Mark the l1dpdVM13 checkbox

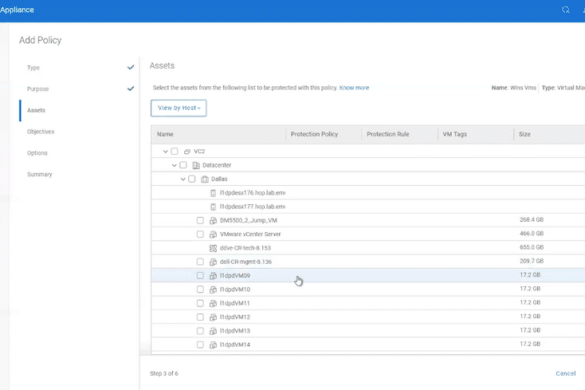[200, 331]
